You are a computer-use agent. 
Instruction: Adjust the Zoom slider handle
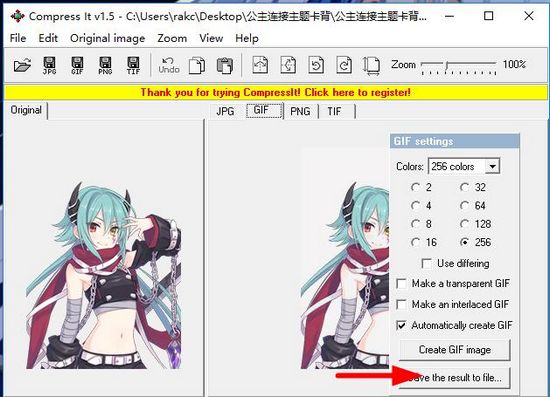point(447,65)
